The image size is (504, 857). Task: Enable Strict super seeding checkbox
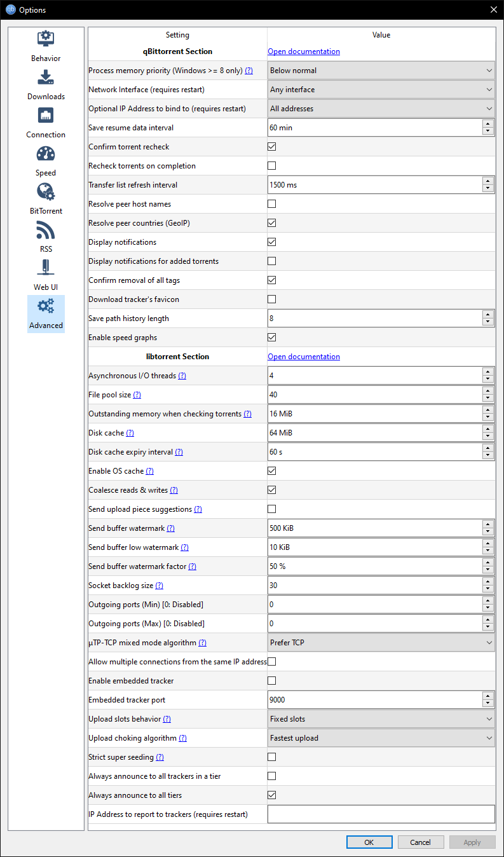pyautogui.click(x=271, y=757)
